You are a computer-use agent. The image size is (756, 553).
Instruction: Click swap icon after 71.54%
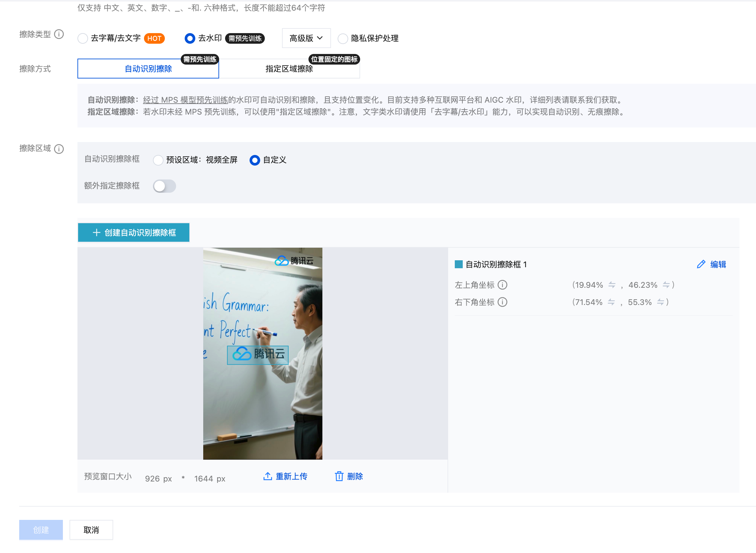click(x=611, y=302)
